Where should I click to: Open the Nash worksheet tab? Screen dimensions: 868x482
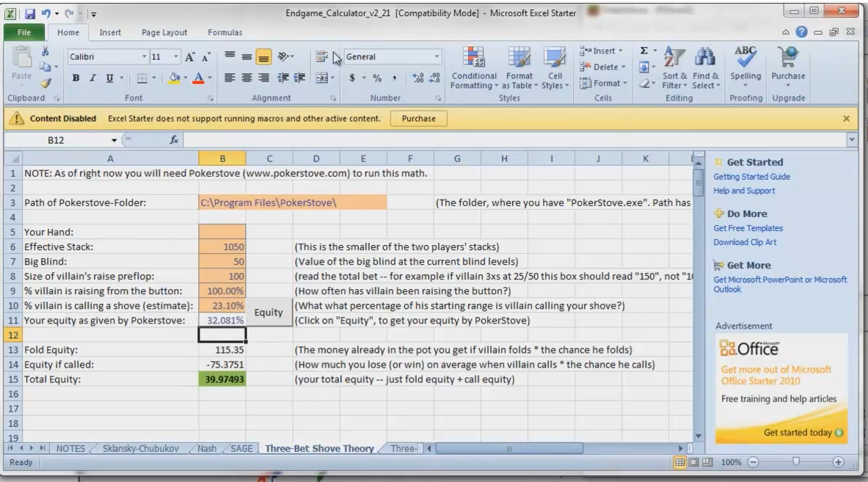click(207, 449)
